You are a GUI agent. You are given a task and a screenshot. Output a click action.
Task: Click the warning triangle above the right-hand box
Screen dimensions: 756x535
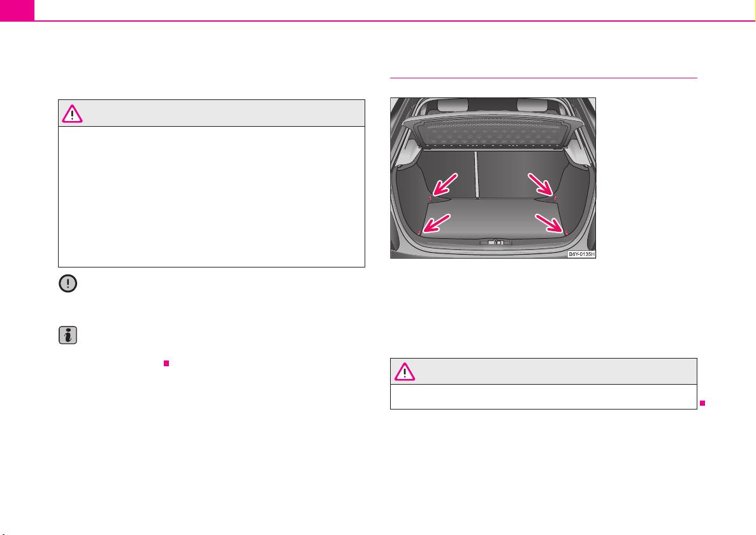click(405, 372)
